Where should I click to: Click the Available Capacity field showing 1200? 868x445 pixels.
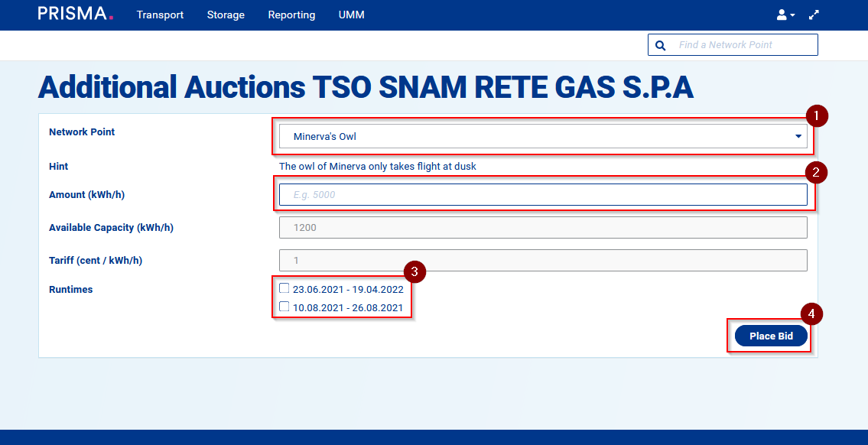[542, 228]
